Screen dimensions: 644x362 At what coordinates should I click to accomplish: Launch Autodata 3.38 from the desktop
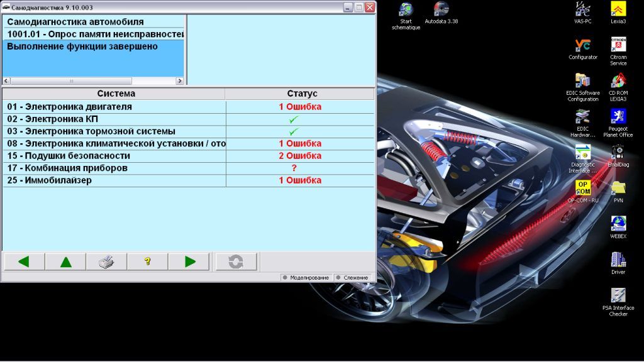pos(441,13)
